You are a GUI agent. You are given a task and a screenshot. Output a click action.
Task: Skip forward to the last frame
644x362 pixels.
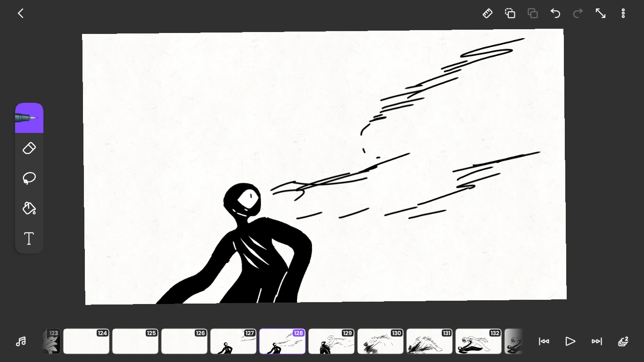[596, 341]
